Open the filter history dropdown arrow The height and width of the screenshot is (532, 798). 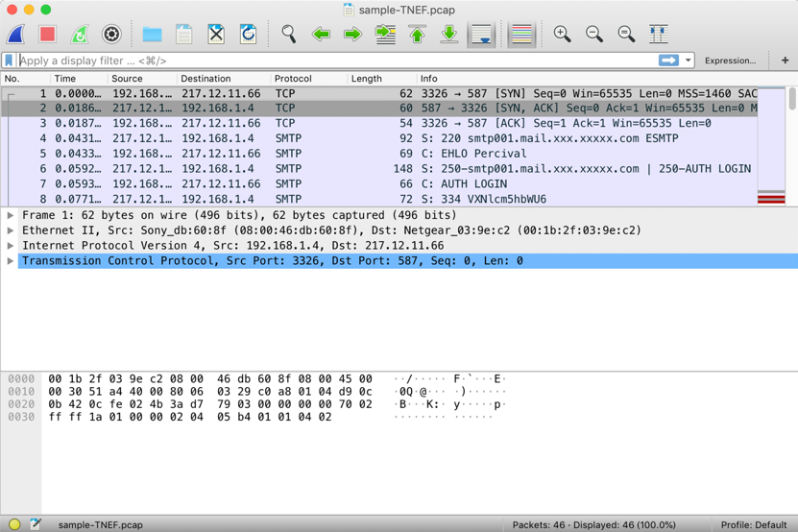pos(689,60)
